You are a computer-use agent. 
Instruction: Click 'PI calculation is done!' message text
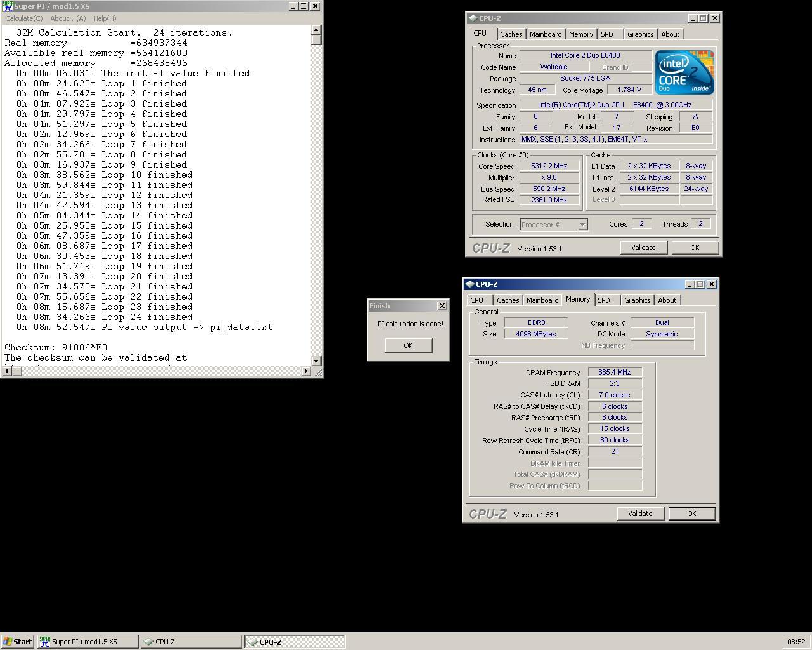pos(410,324)
